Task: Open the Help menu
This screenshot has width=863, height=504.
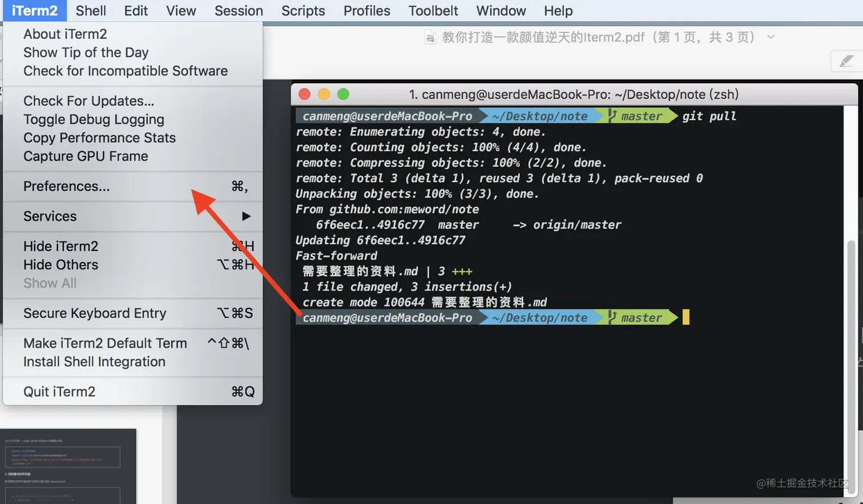Action: 558,11
